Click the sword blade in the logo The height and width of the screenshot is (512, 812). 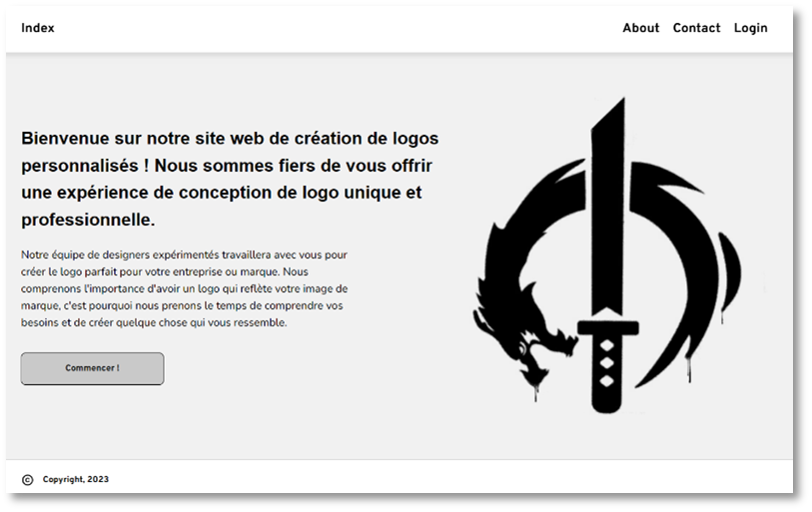tap(607, 220)
